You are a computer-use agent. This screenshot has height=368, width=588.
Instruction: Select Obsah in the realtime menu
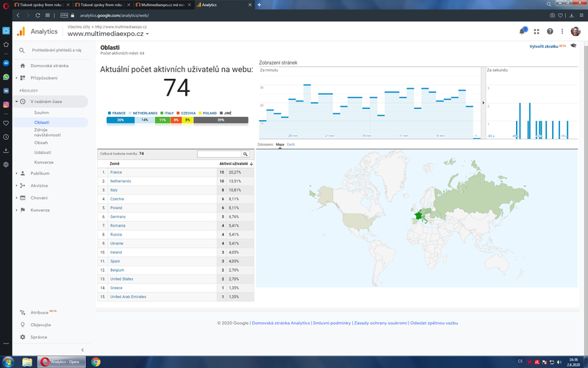click(x=41, y=143)
